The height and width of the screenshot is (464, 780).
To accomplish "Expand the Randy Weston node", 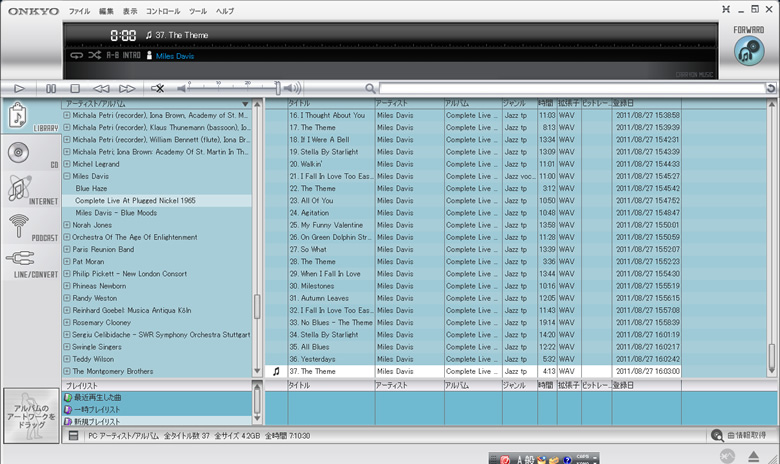I will pyautogui.click(x=67, y=298).
